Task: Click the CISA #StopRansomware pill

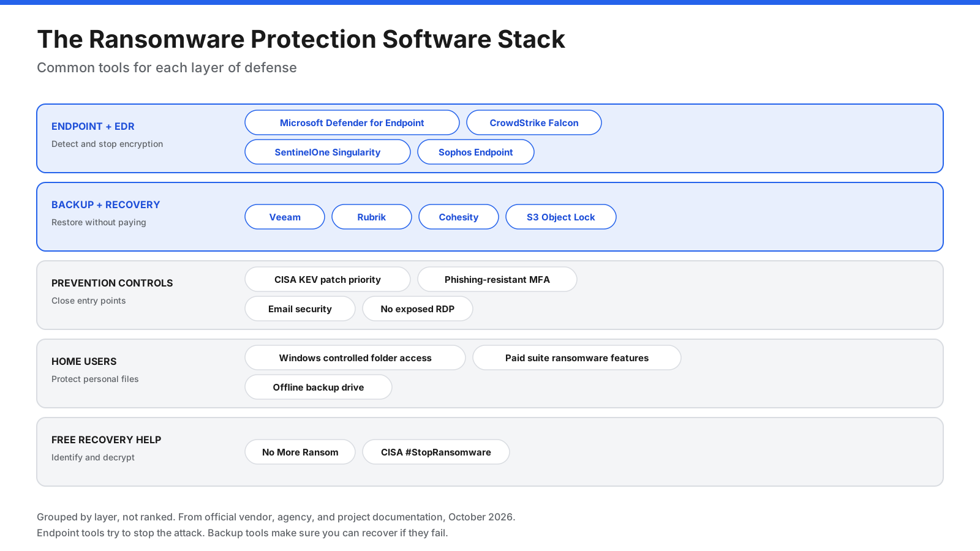Action: [436, 452]
